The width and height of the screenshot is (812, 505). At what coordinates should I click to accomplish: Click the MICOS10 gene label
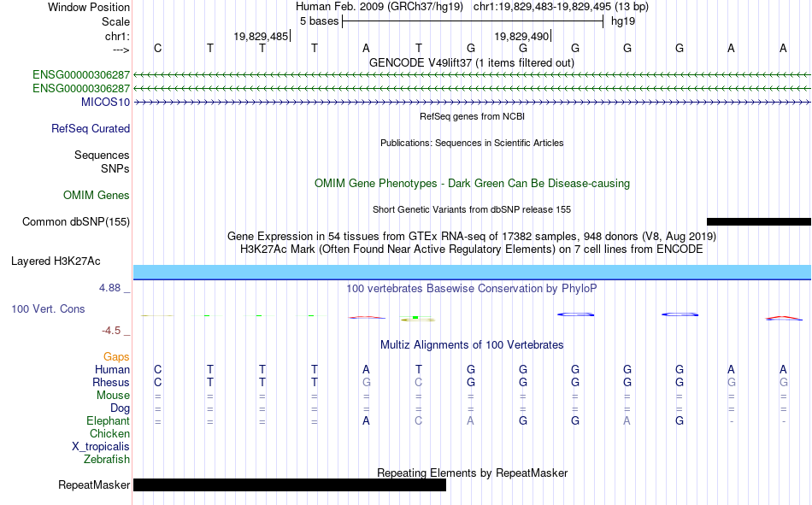pyautogui.click(x=105, y=102)
